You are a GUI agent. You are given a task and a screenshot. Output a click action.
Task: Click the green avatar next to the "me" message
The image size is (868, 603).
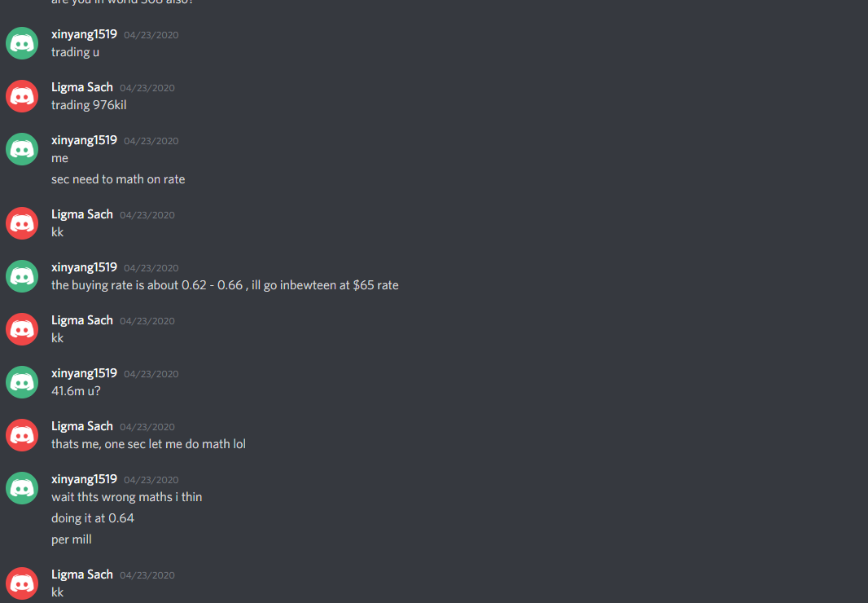tap(22, 149)
